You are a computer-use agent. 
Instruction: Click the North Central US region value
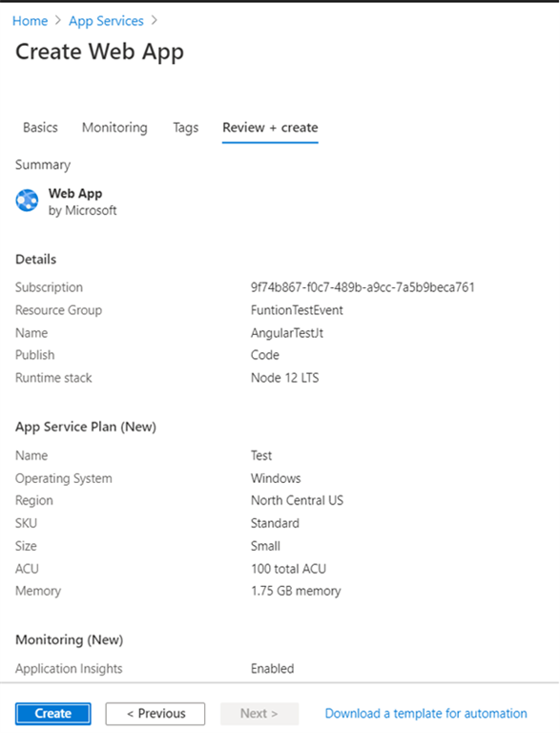coord(297,500)
